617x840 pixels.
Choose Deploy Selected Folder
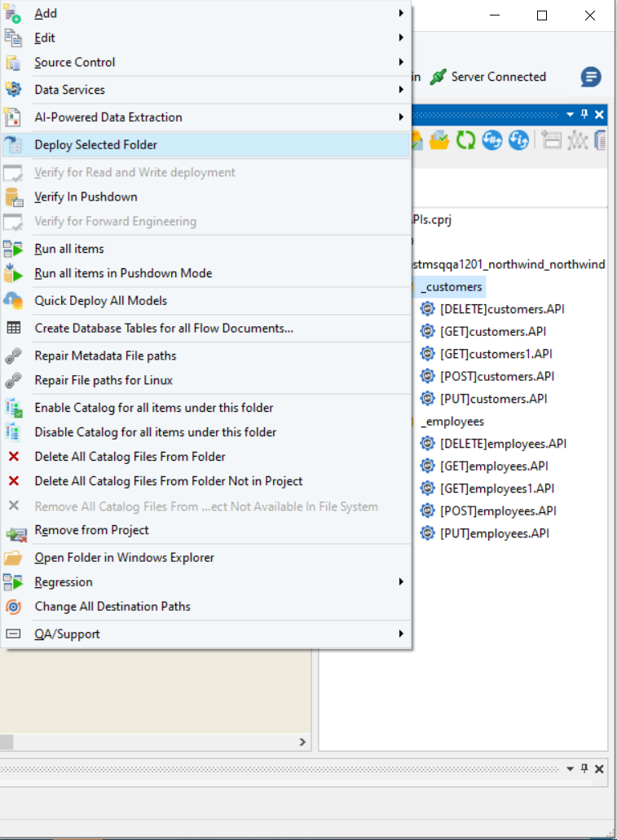(x=96, y=145)
